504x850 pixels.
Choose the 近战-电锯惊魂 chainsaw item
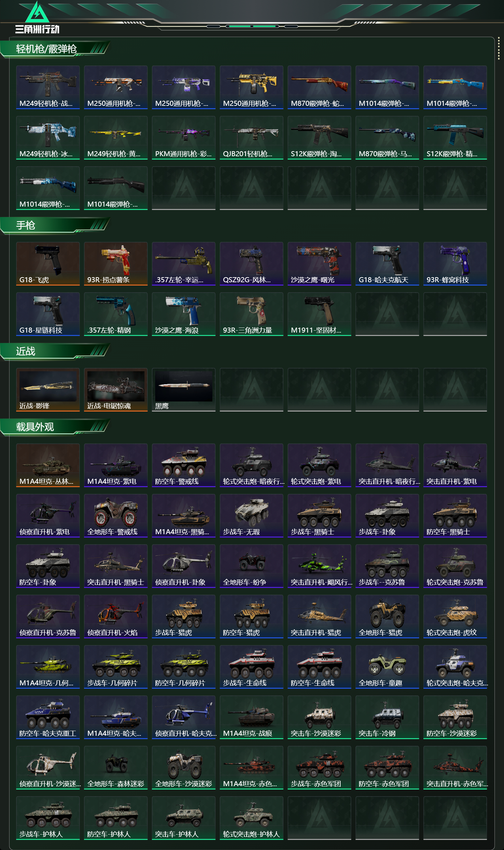[116, 389]
